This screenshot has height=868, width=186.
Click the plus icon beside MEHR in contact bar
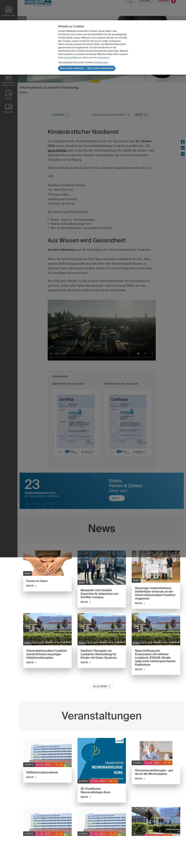pyautogui.click(x=146, y=115)
